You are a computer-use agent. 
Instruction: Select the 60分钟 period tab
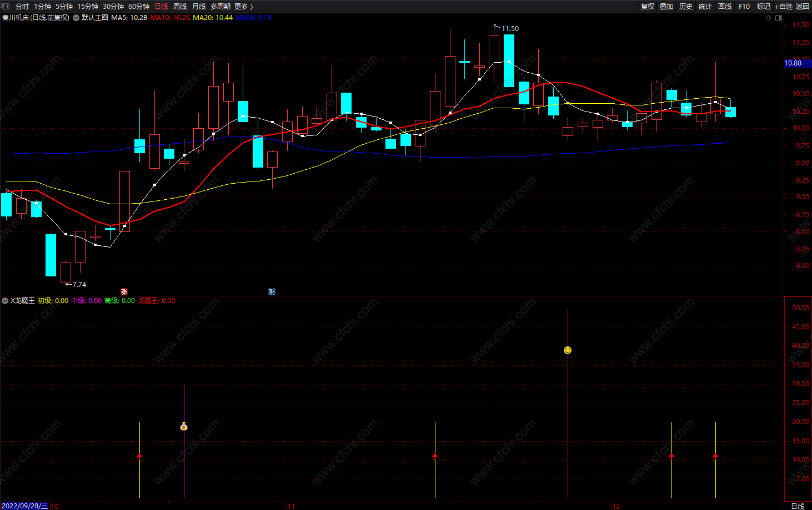click(x=139, y=7)
